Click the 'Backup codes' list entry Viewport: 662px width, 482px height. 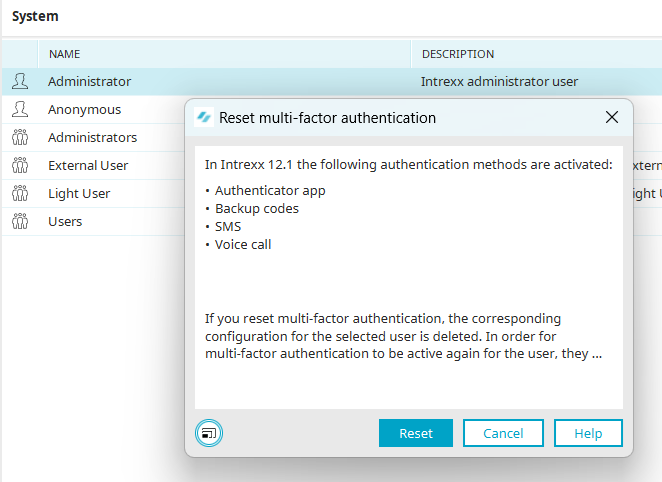point(257,209)
